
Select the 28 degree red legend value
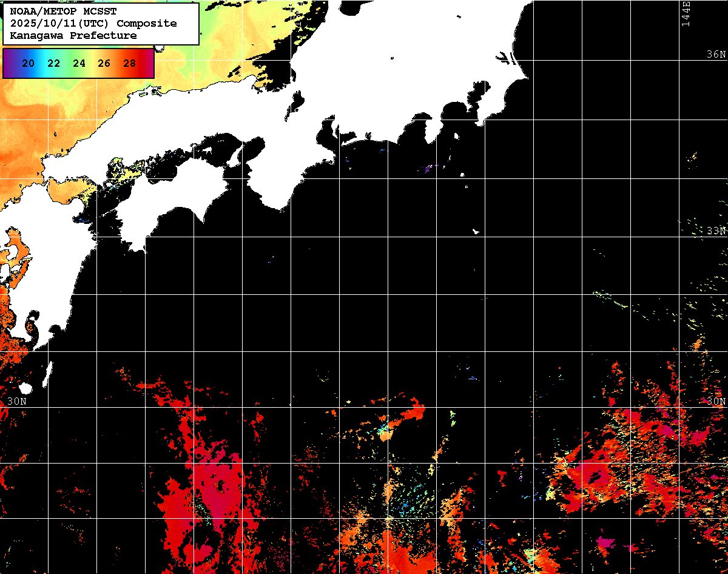tap(129, 63)
